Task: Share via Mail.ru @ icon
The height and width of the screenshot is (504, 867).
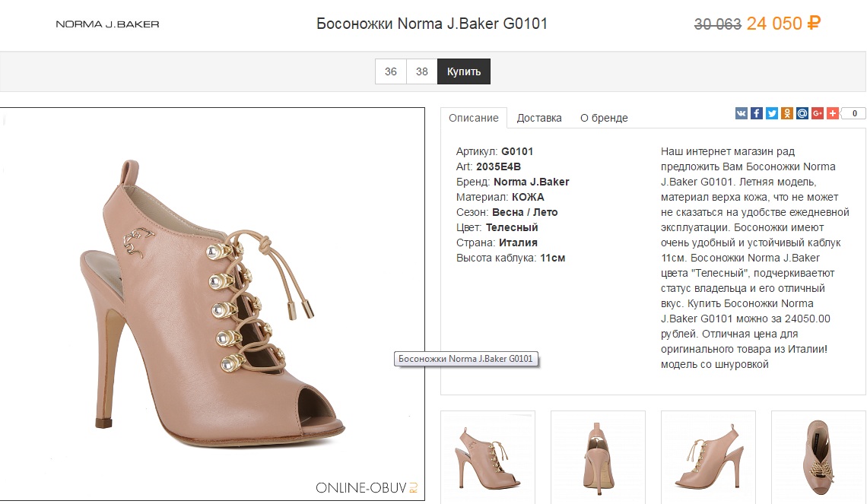Action: [802, 113]
